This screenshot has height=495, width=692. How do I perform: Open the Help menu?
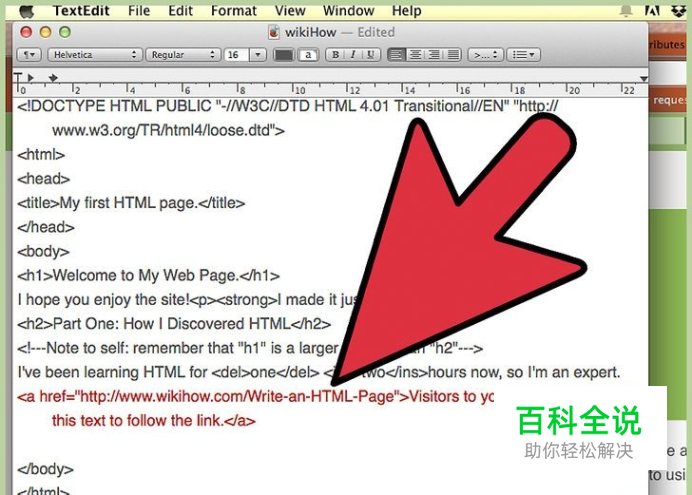[406, 11]
